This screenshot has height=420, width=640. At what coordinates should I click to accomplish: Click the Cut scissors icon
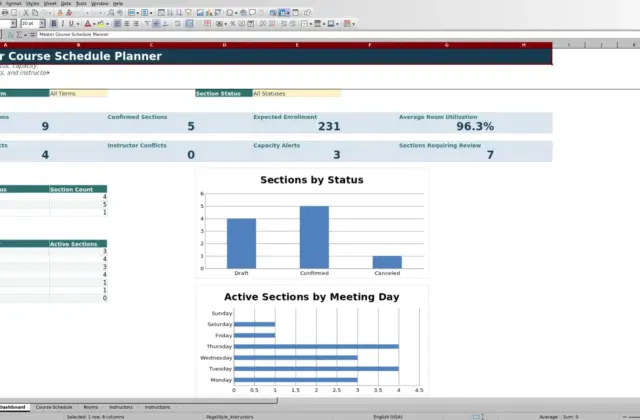tap(25, 13)
